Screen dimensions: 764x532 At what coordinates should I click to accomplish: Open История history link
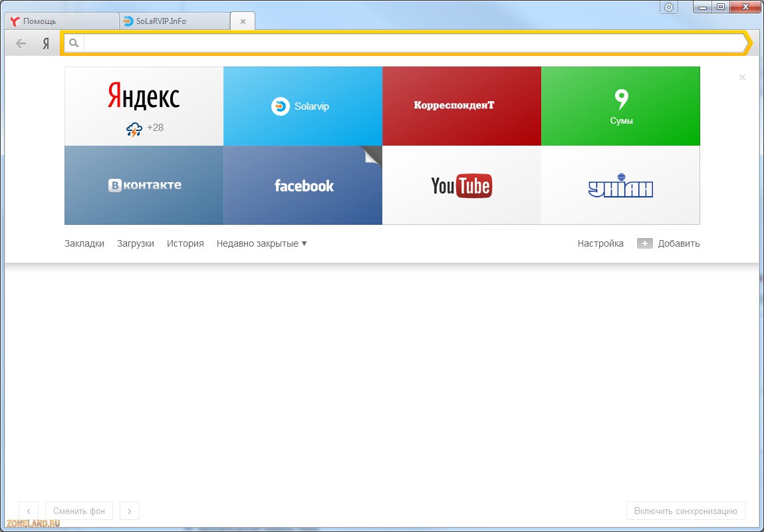click(185, 243)
